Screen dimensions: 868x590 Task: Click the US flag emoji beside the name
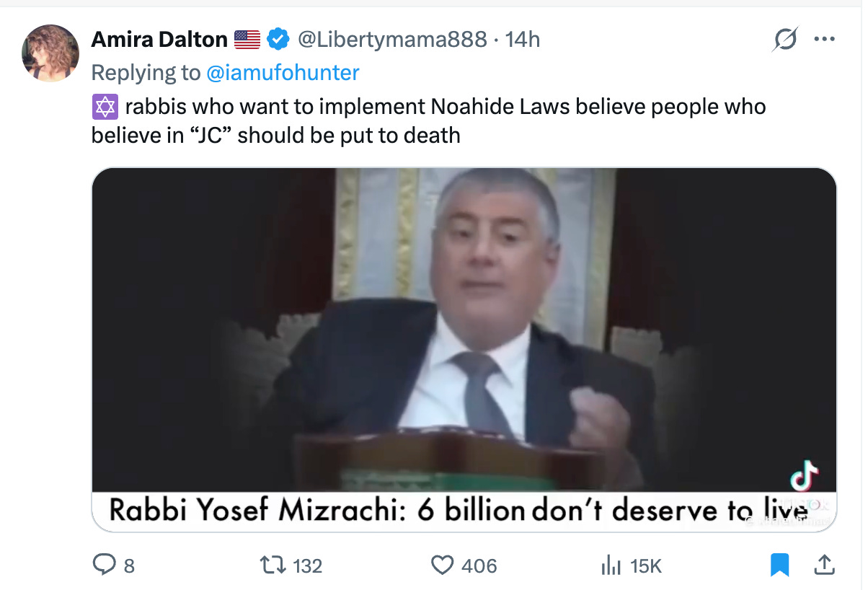(x=247, y=40)
